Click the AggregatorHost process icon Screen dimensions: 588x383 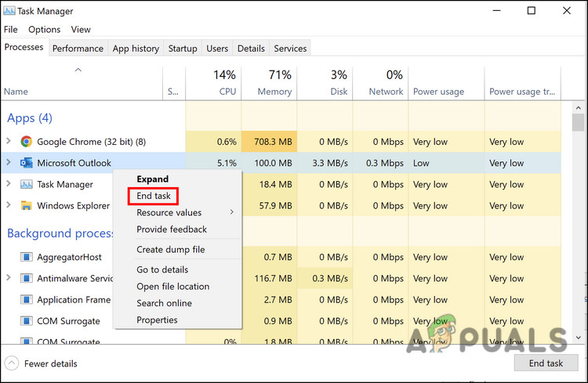click(x=26, y=257)
